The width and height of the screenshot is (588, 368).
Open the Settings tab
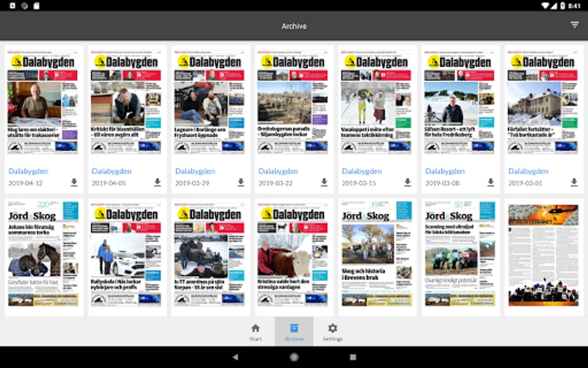pyautogui.click(x=333, y=332)
